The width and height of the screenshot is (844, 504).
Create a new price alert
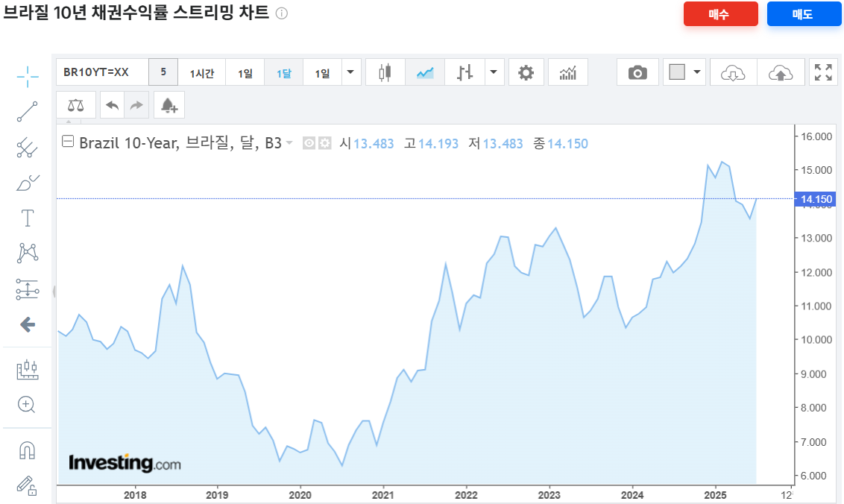tap(169, 104)
